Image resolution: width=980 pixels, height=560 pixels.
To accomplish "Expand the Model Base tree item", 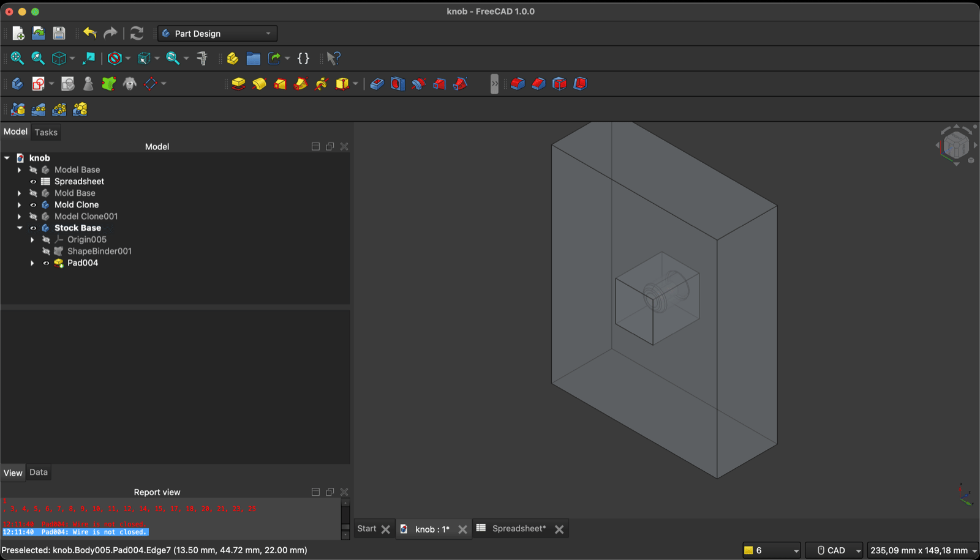I will (20, 170).
